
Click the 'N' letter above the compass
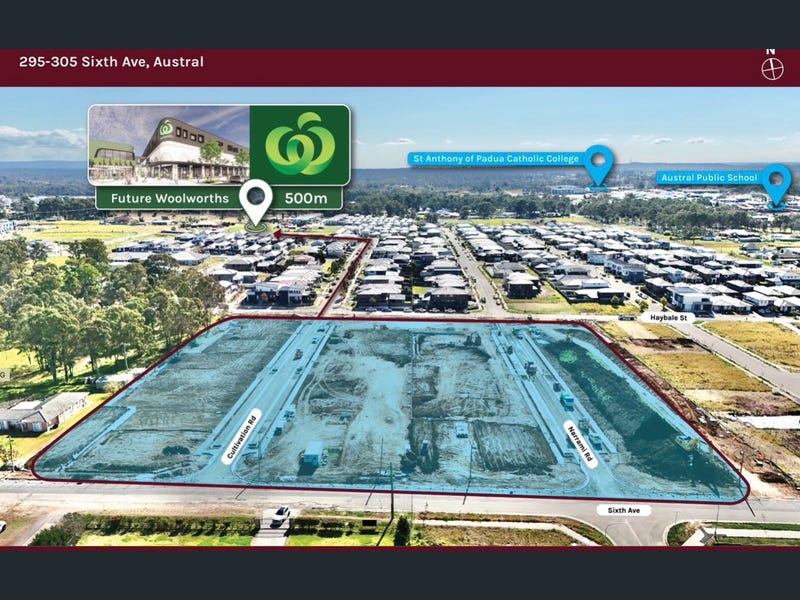pos(771,51)
